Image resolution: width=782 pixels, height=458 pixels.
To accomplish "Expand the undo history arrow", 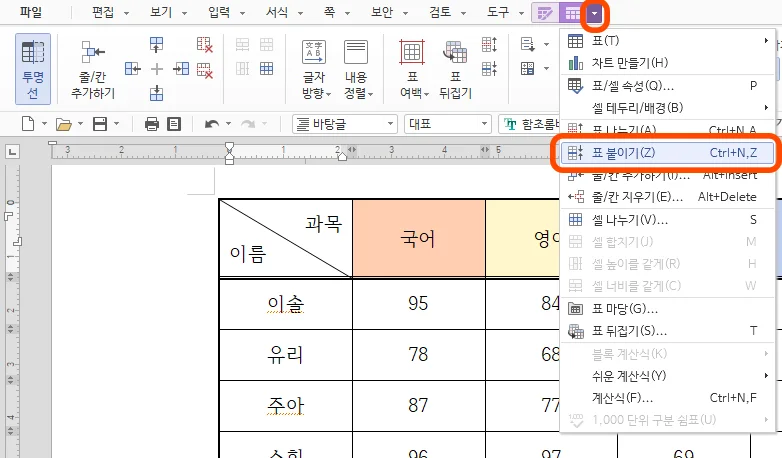I will pyautogui.click(x=228, y=123).
